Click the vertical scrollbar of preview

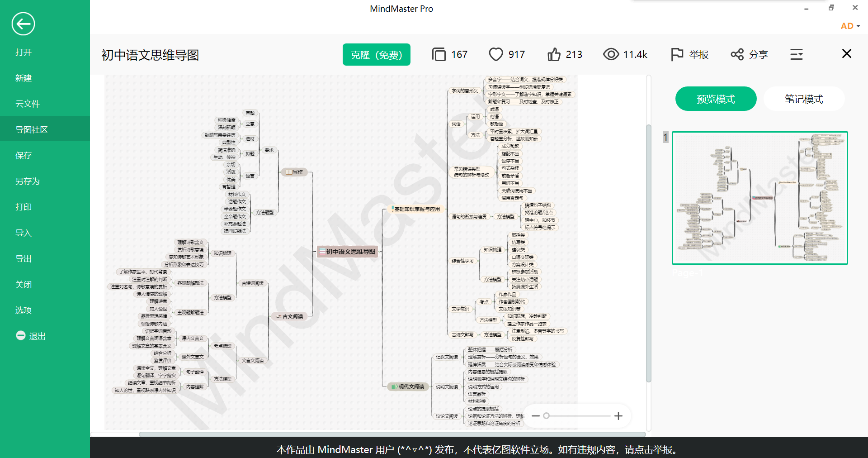tap(649, 253)
